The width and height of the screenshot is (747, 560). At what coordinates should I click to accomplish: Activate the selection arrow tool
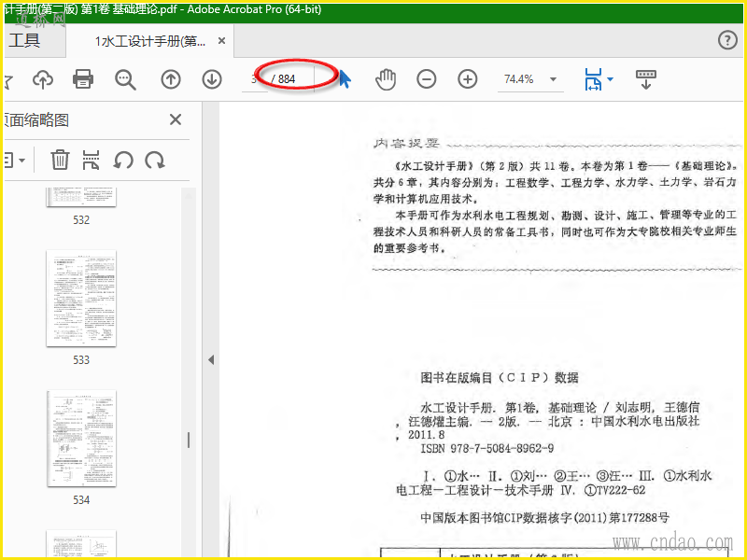click(x=345, y=79)
